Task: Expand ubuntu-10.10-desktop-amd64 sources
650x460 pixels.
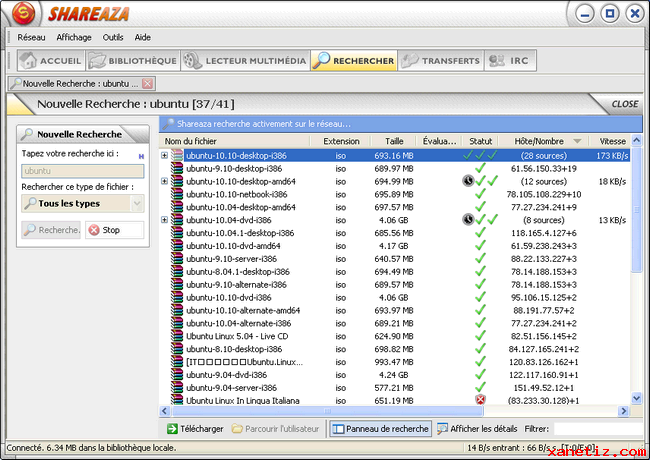Action: [x=164, y=181]
